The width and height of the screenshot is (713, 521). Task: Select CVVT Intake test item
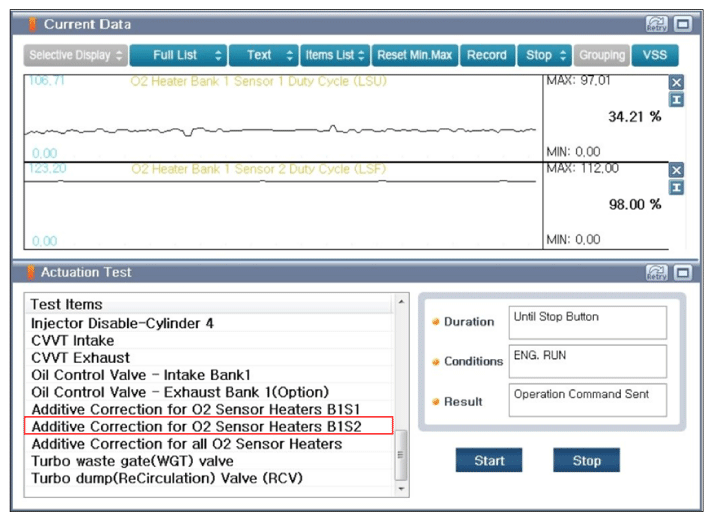(x=73, y=340)
